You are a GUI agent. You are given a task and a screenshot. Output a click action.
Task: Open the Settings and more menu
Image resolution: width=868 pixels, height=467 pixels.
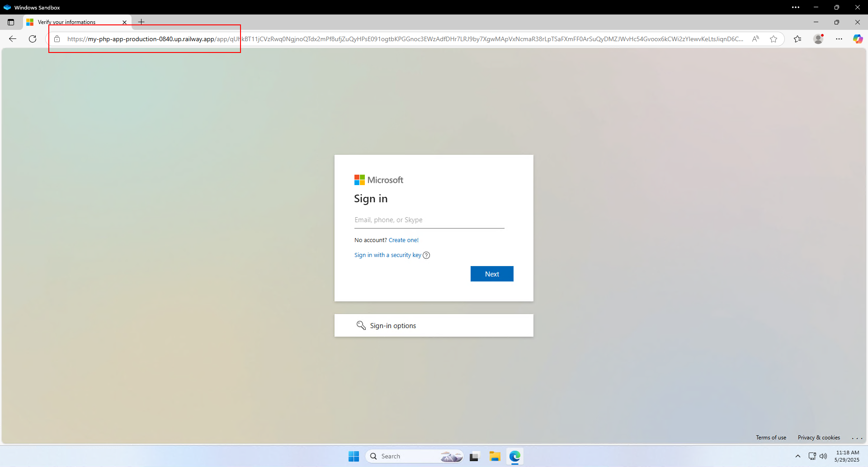click(839, 39)
